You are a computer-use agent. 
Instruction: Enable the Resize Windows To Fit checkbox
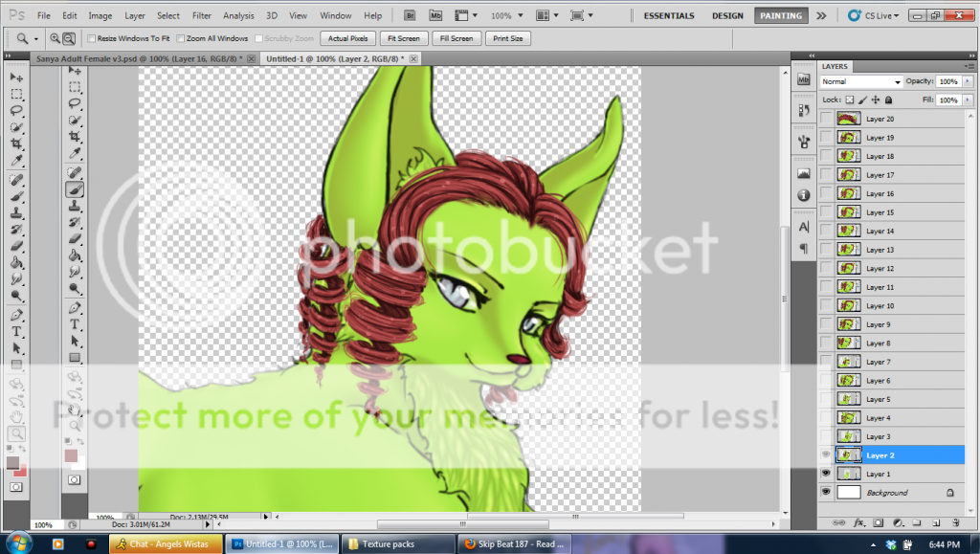point(92,38)
